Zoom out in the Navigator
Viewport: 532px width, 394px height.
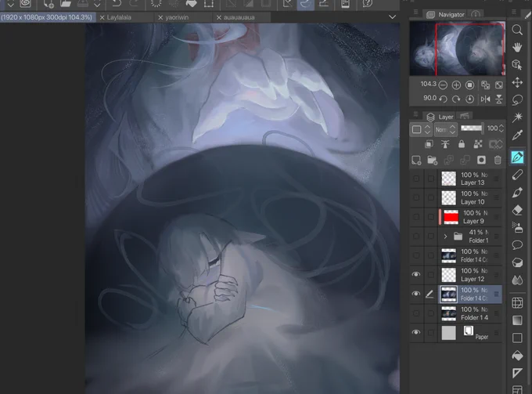coord(443,85)
